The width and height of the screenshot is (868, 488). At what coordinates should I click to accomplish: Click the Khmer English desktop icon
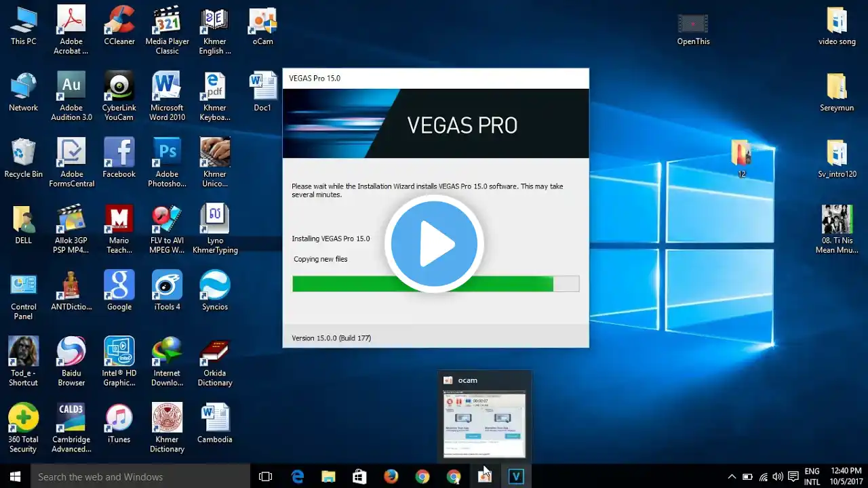click(215, 30)
